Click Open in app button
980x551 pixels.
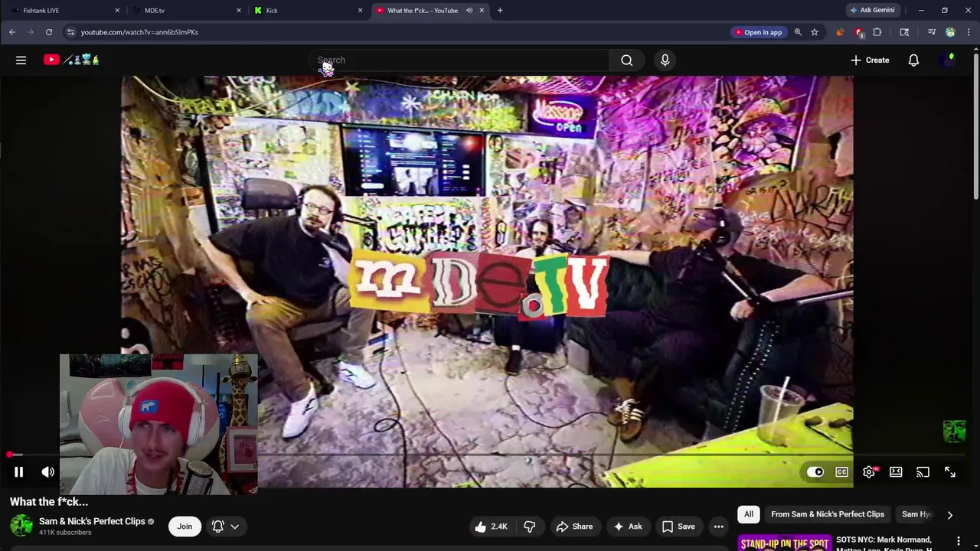coord(759,32)
